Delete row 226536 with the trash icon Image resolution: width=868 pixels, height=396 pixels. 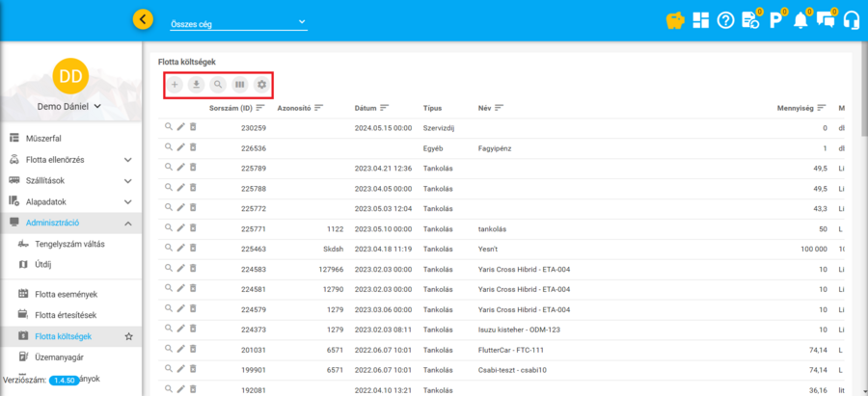[x=192, y=148]
